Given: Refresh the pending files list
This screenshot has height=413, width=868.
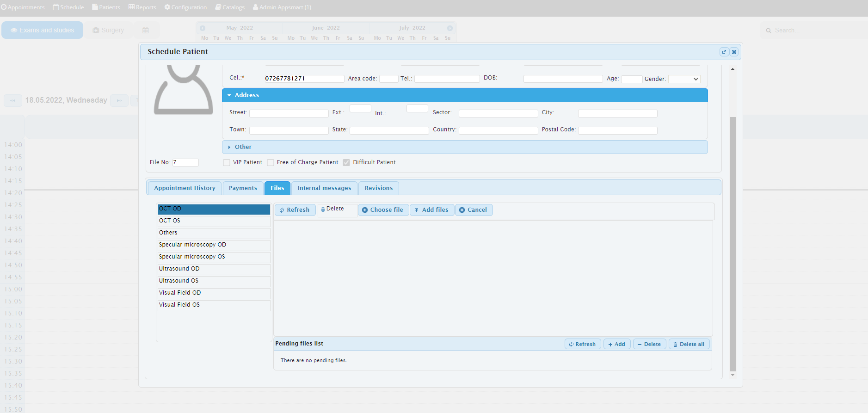Looking at the screenshot, I should 583,344.
